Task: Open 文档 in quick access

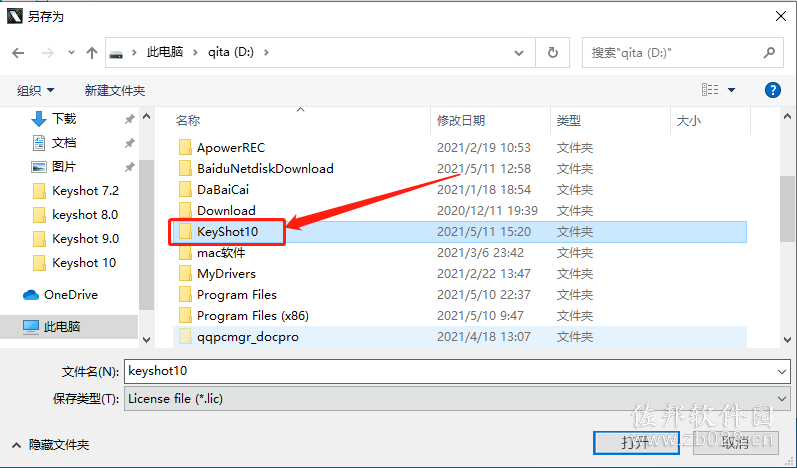Action: [x=64, y=143]
